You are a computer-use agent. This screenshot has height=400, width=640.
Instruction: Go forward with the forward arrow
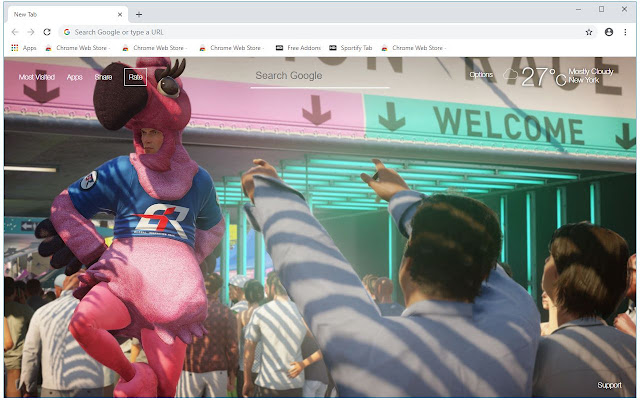point(31,32)
